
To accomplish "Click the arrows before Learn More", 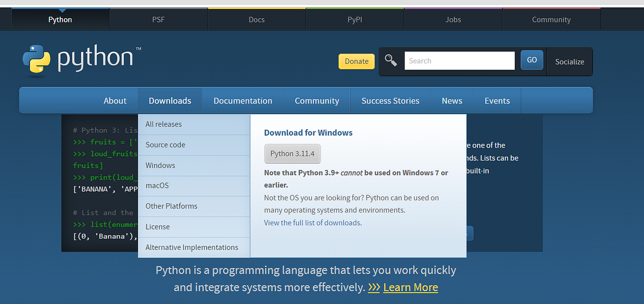I will tap(374, 287).
